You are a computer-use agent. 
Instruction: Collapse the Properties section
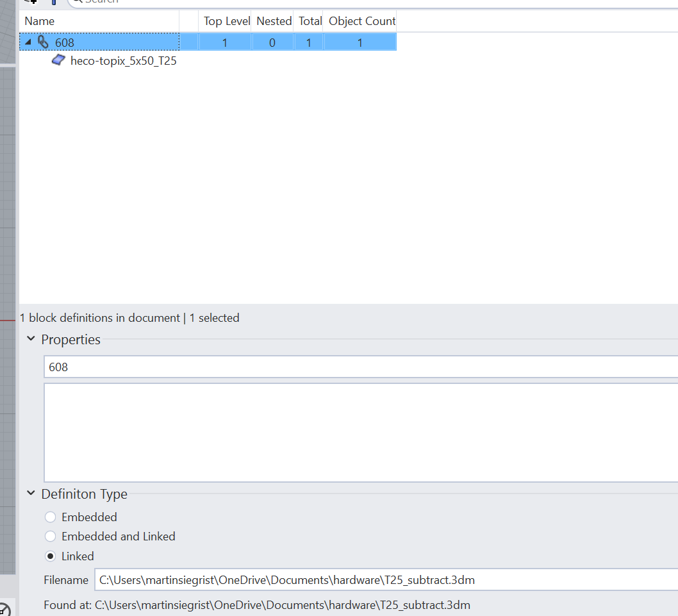pyautogui.click(x=30, y=339)
